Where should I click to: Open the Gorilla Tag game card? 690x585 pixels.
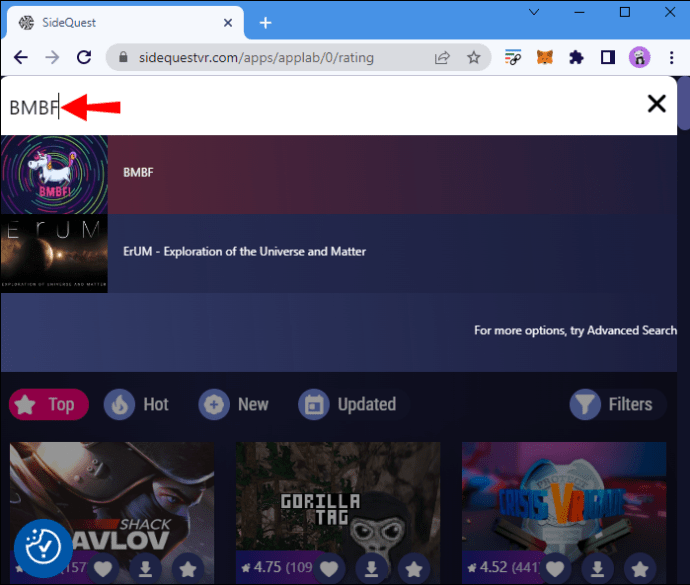tap(338, 497)
